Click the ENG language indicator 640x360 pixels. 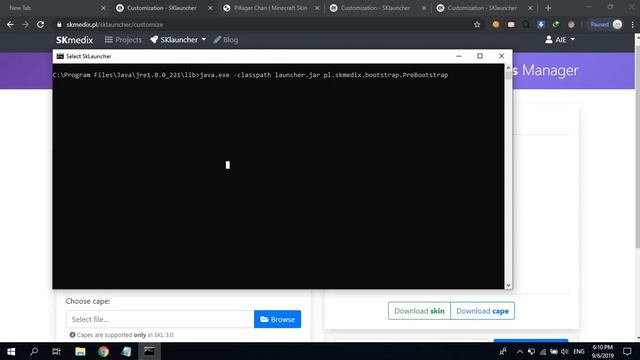[579, 351]
